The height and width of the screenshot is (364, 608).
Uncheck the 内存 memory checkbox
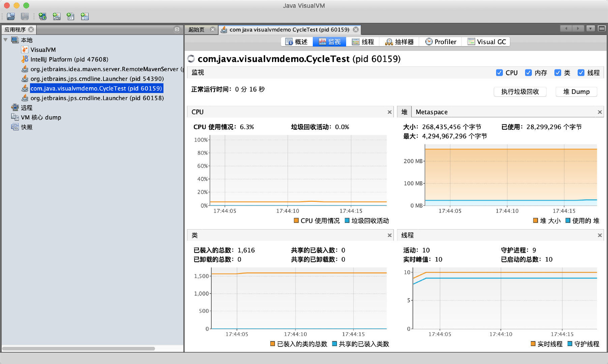(x=528, y=73)
